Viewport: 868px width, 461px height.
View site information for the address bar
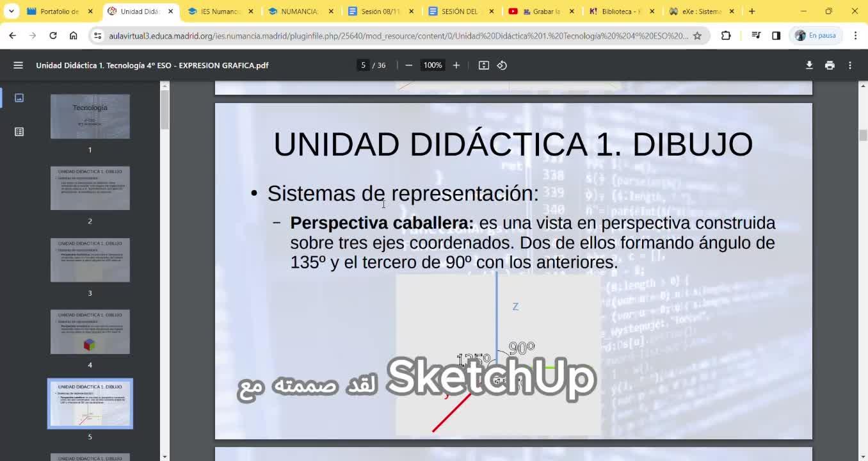coord(97,36)
